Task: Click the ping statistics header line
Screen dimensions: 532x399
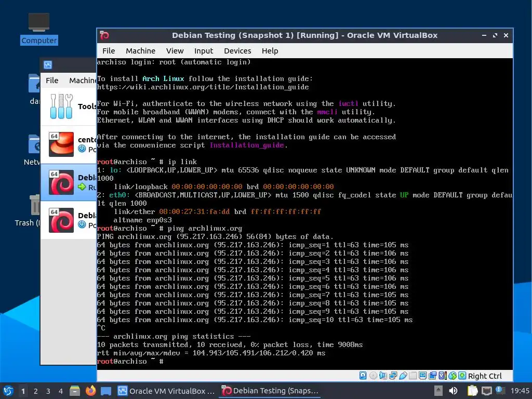Action: tap(174, 336)
